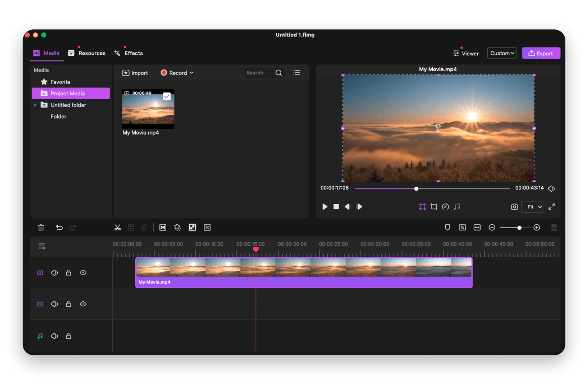This screenshot has height=384, width=588.
Task: Collapse the Untitled folder in the sidebar
Action: [35, 105]
